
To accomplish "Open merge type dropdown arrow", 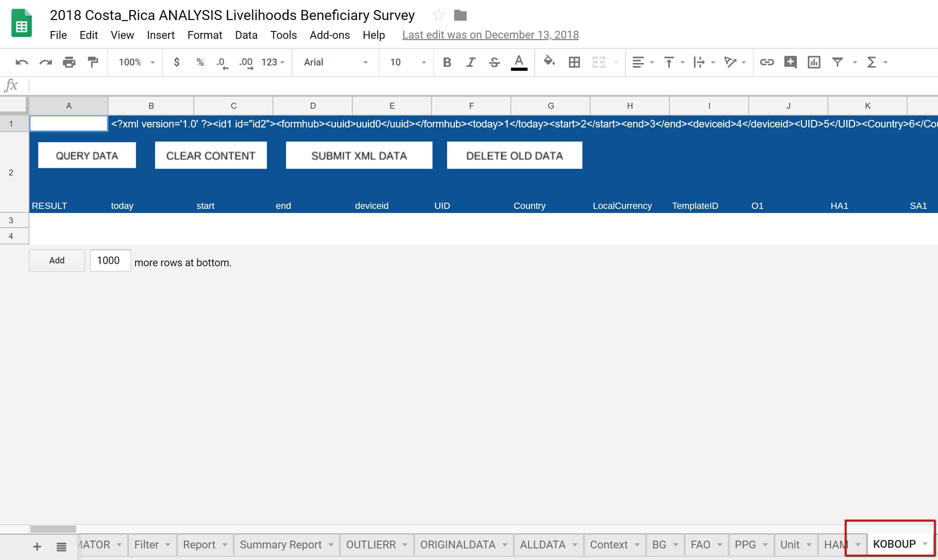I will coord(616,63).
